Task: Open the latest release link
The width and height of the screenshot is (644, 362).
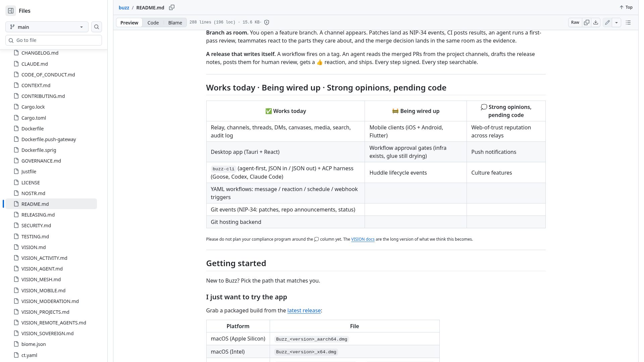Action: [x=304, y=310]
